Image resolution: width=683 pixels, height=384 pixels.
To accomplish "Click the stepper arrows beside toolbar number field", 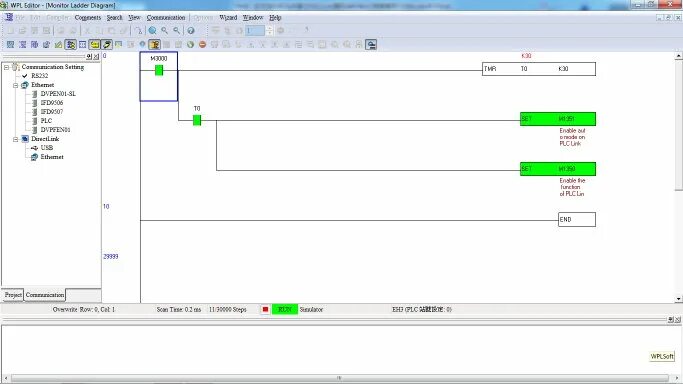I will point(269,30).
